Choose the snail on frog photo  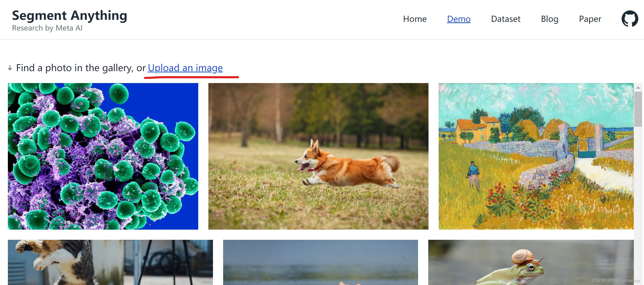click(x=531, y=262)
